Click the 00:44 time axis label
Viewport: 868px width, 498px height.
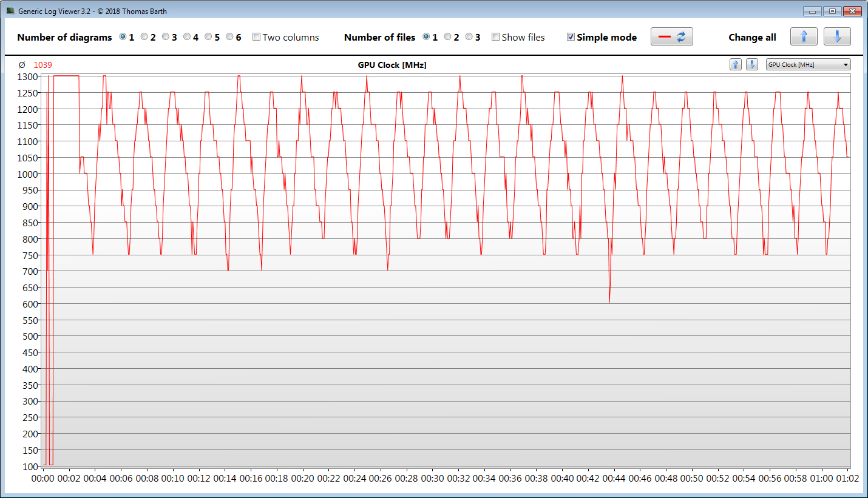tap(615, 479)
